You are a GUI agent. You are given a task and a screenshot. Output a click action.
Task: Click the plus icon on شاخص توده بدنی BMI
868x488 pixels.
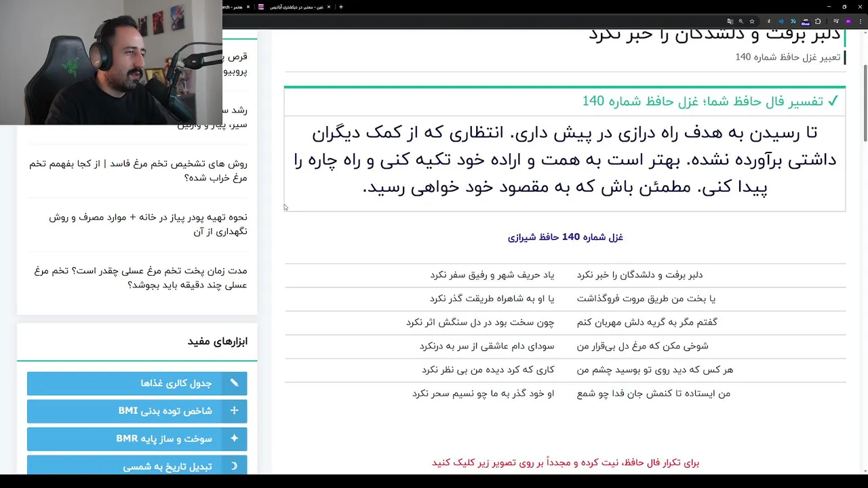(x=234, y=411)
